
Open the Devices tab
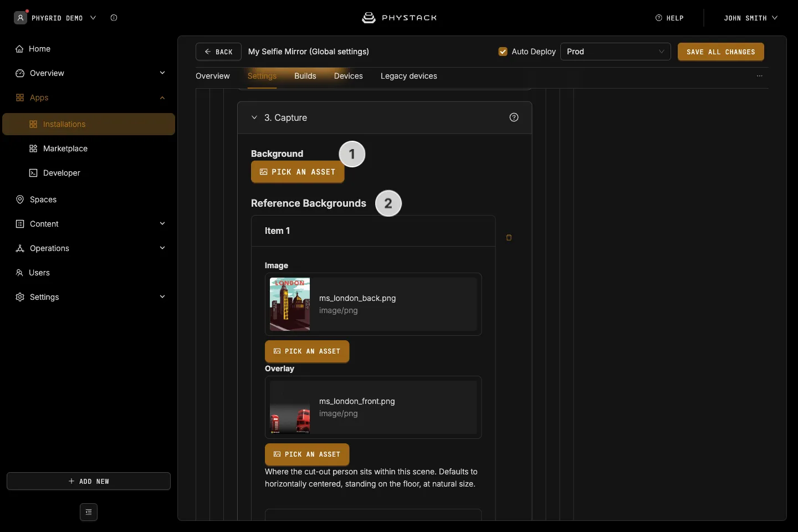click(349, 76)
